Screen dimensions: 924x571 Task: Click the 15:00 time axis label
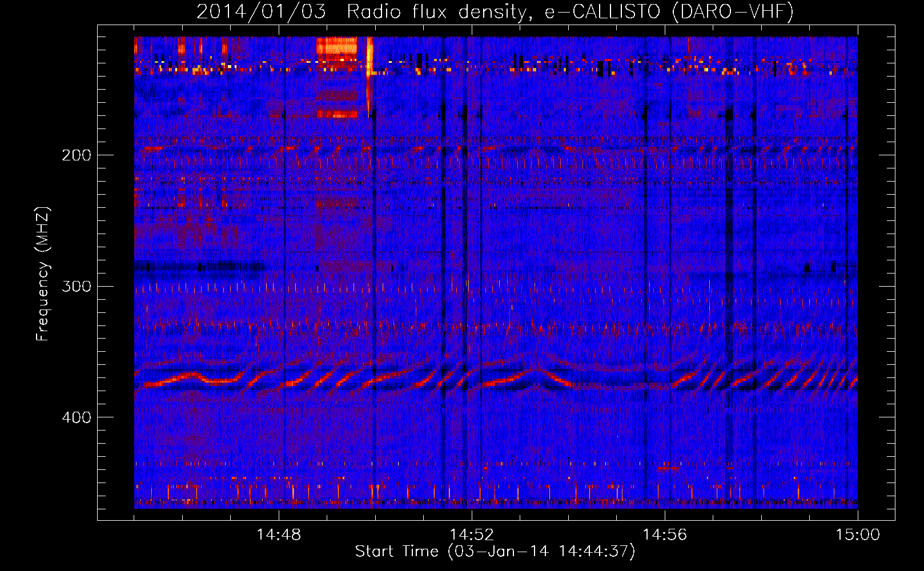click(858, 535)
